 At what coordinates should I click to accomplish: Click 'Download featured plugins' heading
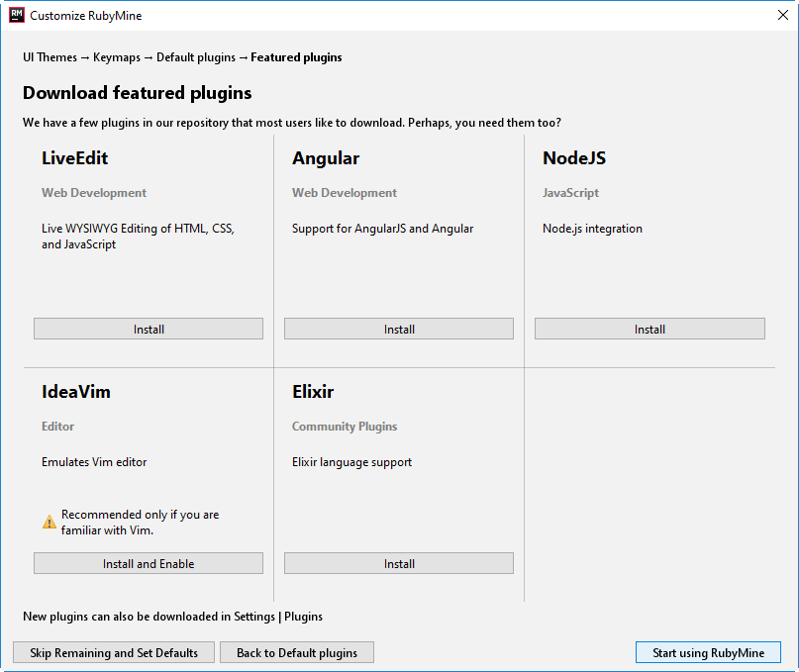click(137, 93)
